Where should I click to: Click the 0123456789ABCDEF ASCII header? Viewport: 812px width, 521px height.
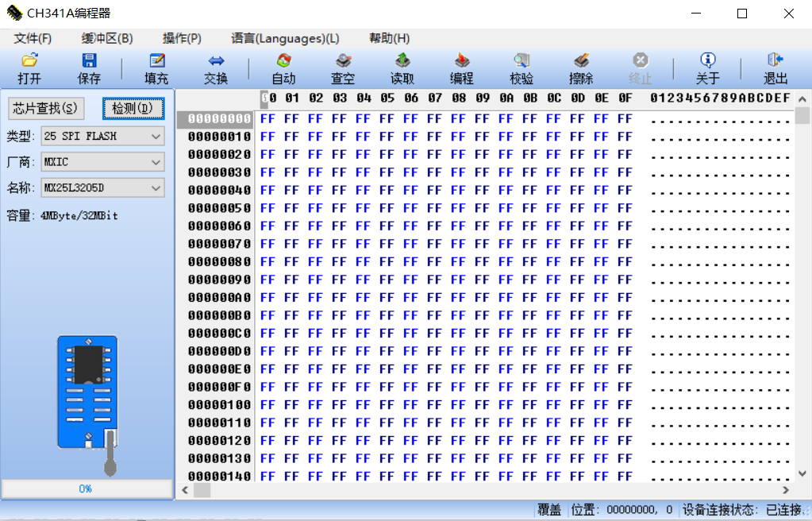tap(721, 98)
